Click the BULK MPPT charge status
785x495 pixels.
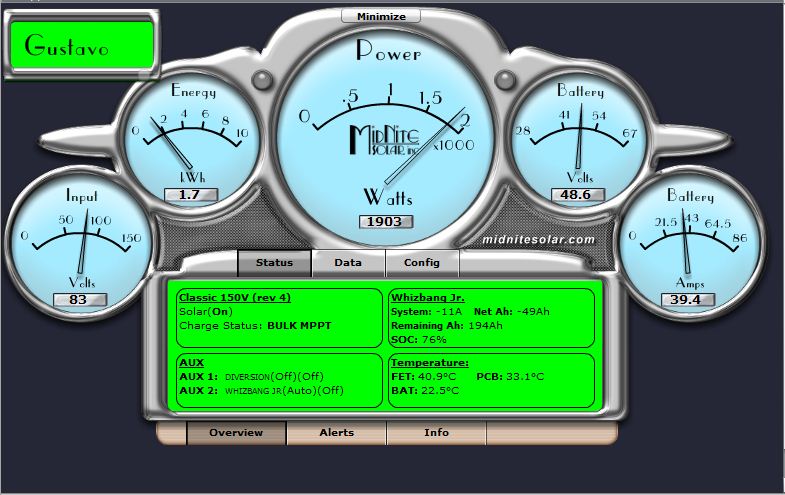pyautogui.click(x=299, y=325)
